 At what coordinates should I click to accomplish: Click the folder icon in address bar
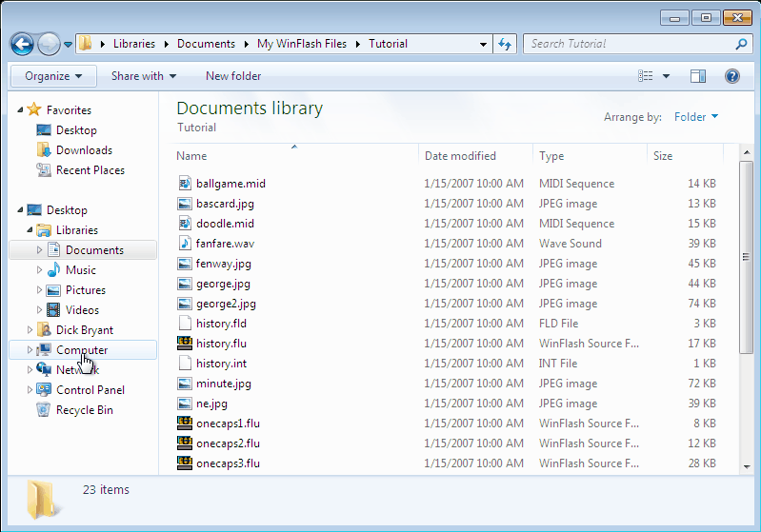(85, 43)
